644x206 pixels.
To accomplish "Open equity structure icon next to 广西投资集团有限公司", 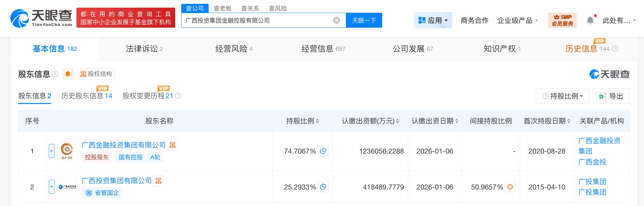I will pyautogui.click(x=159, y=181).
